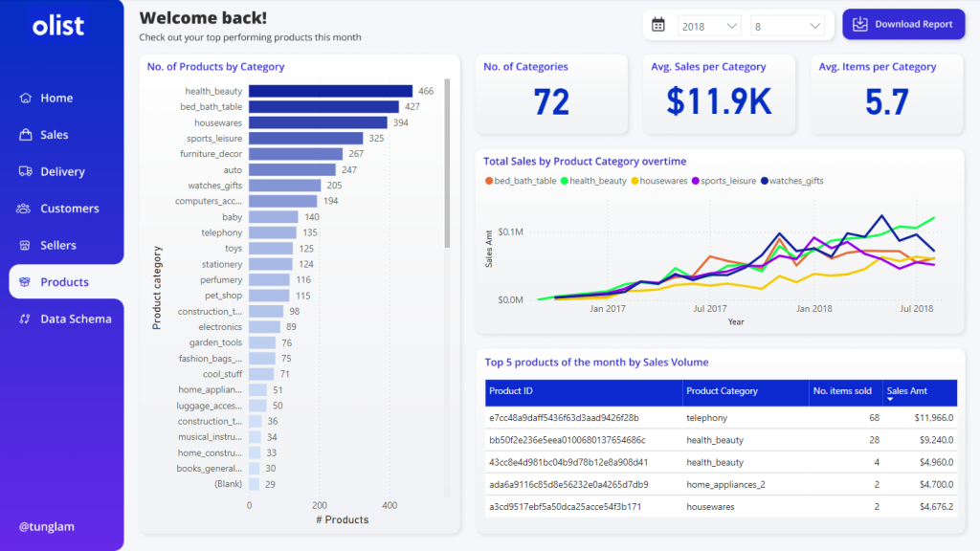This screenshot has width=980, height=551.
Task: Click the category chart vertical scrollbar
Action: coord(447,163)
